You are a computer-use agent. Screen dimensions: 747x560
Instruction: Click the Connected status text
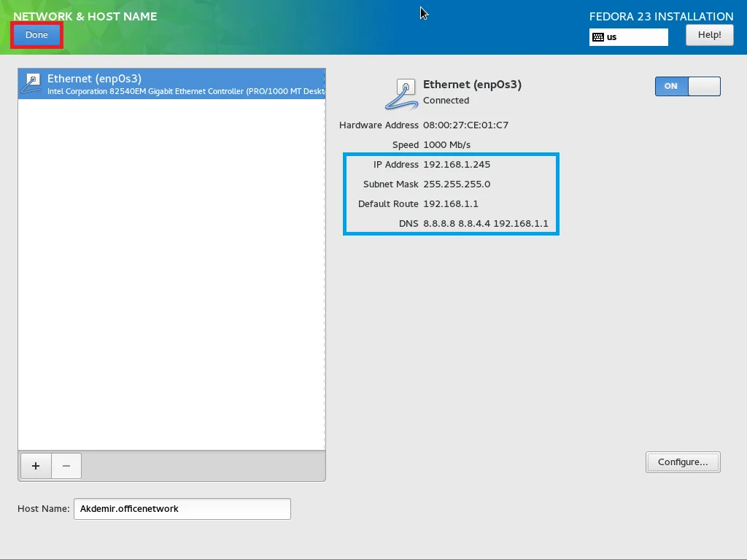click(446, 101)
